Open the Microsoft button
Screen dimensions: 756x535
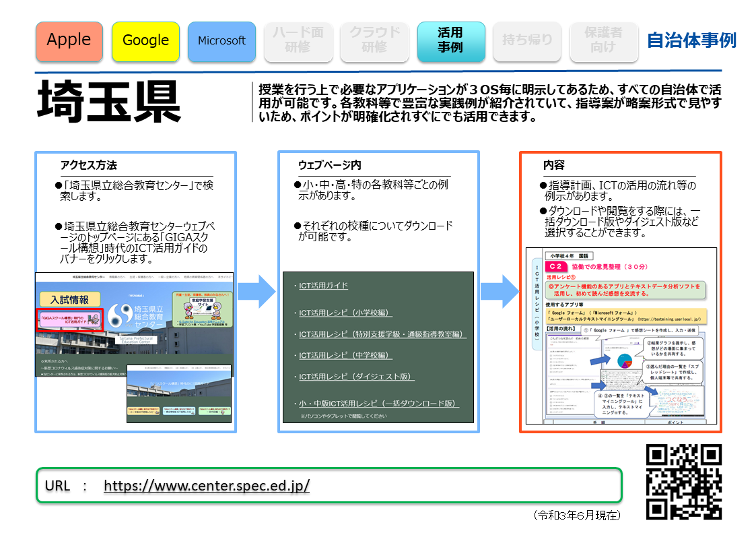[221, 41]
